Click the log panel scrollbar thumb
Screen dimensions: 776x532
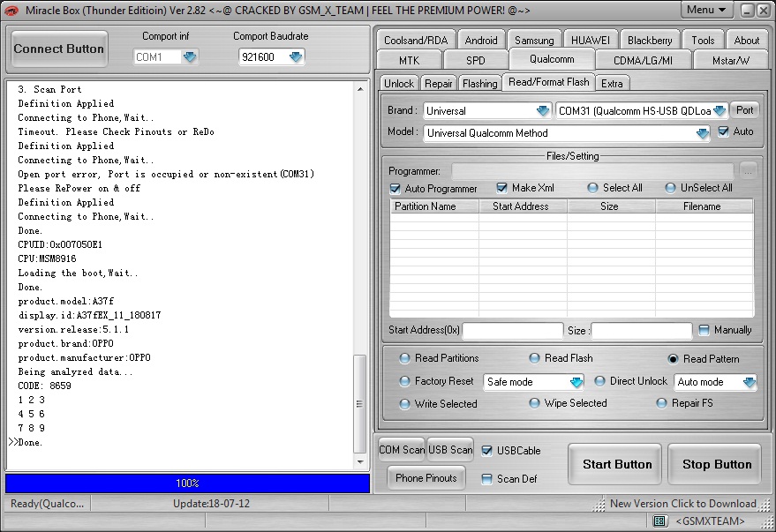pyautogui.click(x=360, y=404)
